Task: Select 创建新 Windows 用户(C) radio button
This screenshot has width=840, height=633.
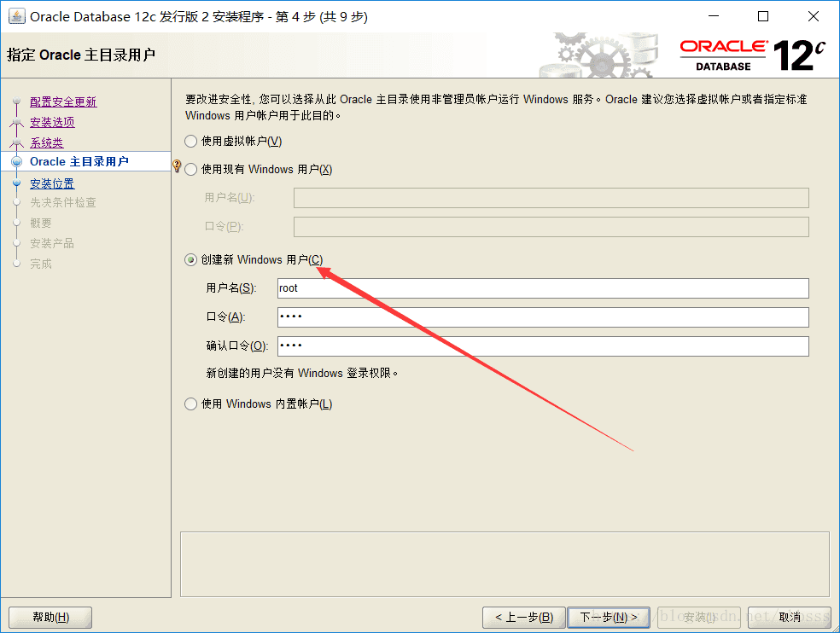Action: [190, 260]
